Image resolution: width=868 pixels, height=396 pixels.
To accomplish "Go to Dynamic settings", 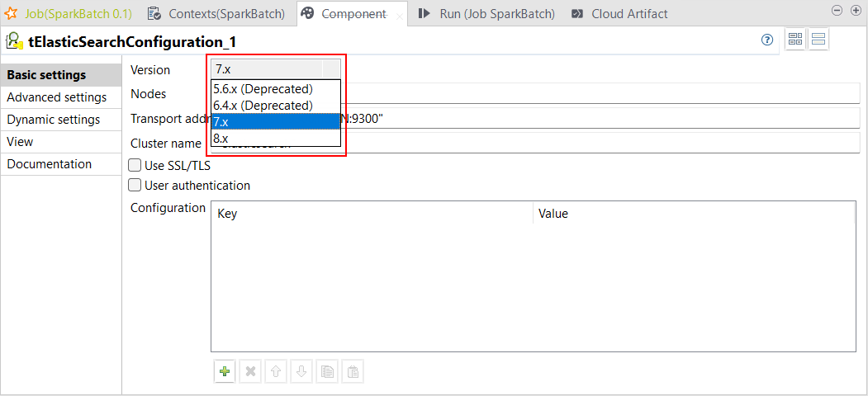I will tap(61, 120).
